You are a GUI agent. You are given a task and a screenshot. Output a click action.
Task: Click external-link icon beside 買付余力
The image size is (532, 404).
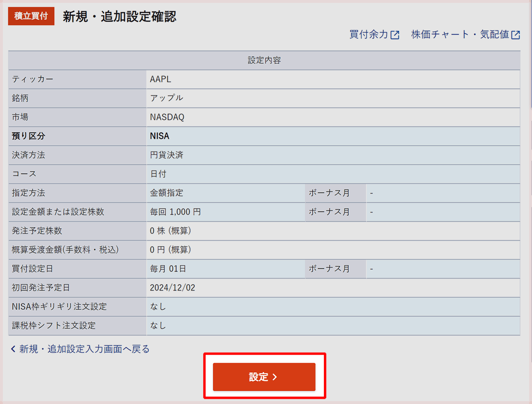[x=395, y=35]
